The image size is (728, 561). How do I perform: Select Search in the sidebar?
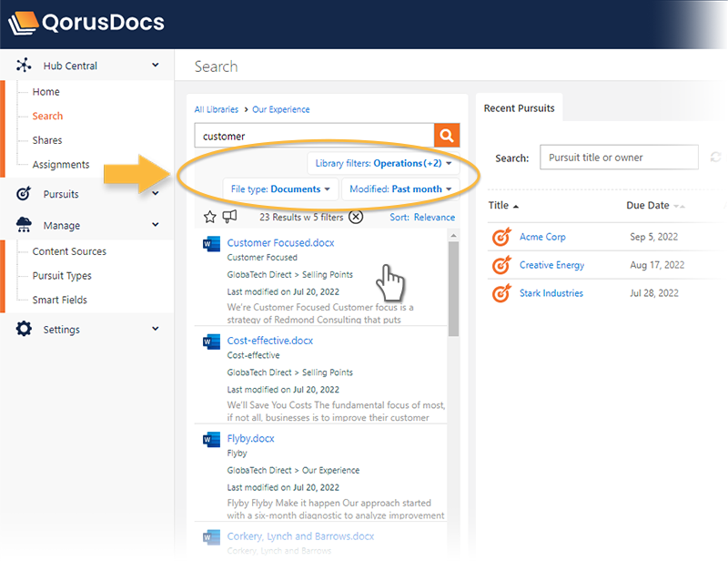tap(47, 116)
